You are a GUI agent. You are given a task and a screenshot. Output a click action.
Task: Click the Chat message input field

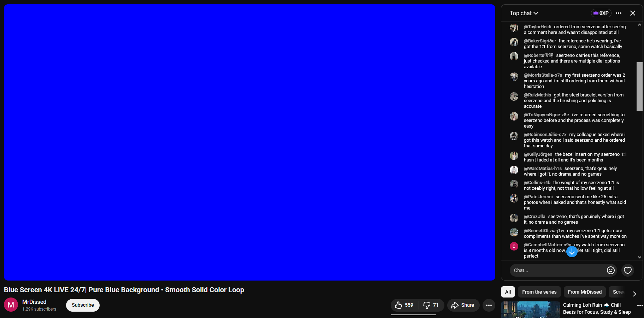tap(557, 270)
